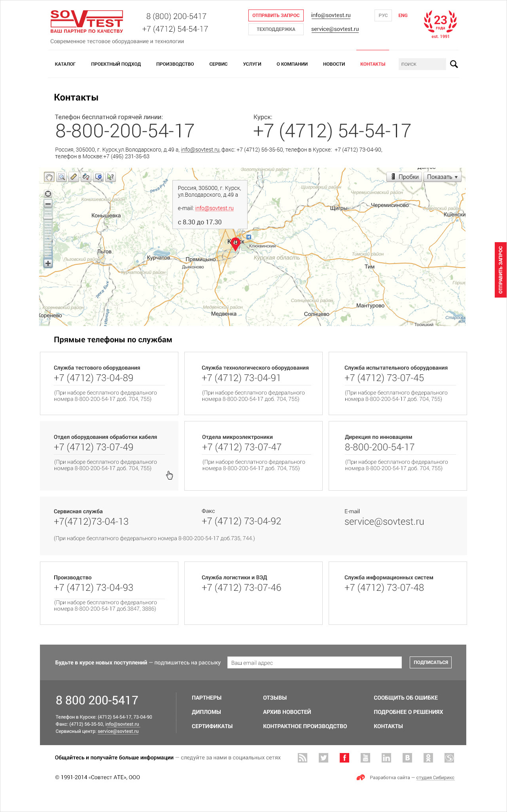Open the Facebook social icon
This screenshot has width=507, height=812.
344,757
